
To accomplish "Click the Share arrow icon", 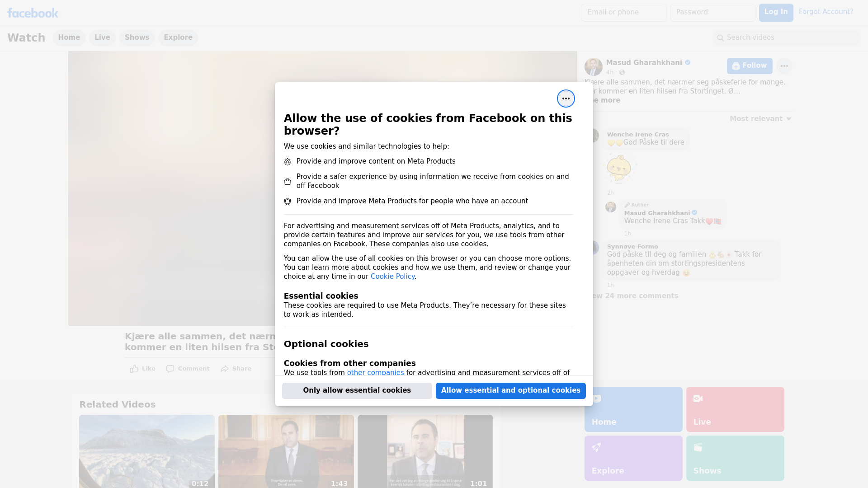I will point(225,369).
